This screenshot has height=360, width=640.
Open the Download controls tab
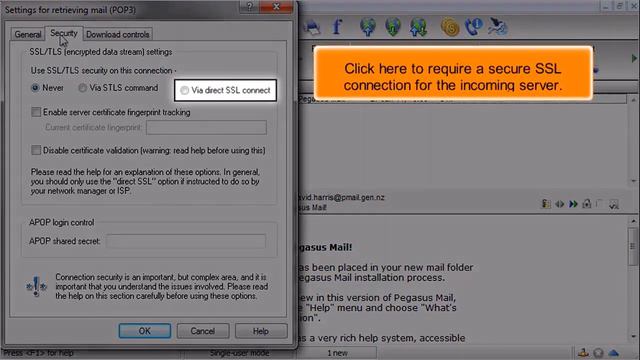tap(118, 34)
